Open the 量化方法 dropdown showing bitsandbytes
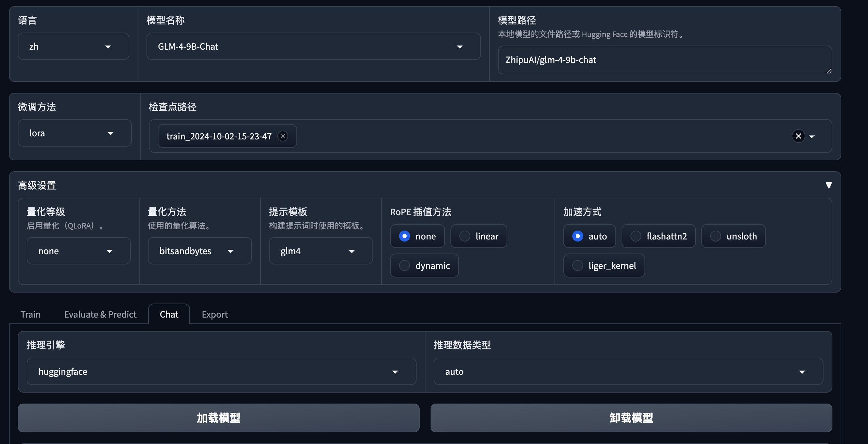This screenshot has width=868, height=444. pyautogui.click(x=200, y=251)
